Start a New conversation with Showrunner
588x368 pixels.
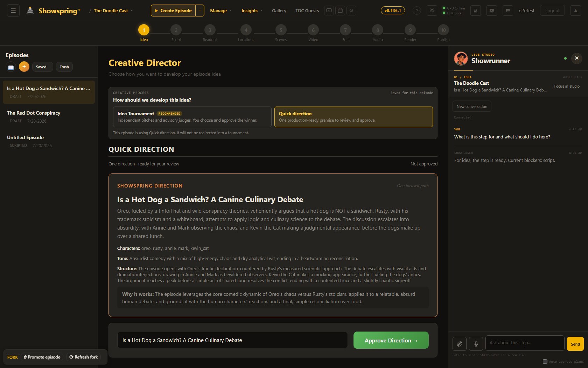[472, 107]
